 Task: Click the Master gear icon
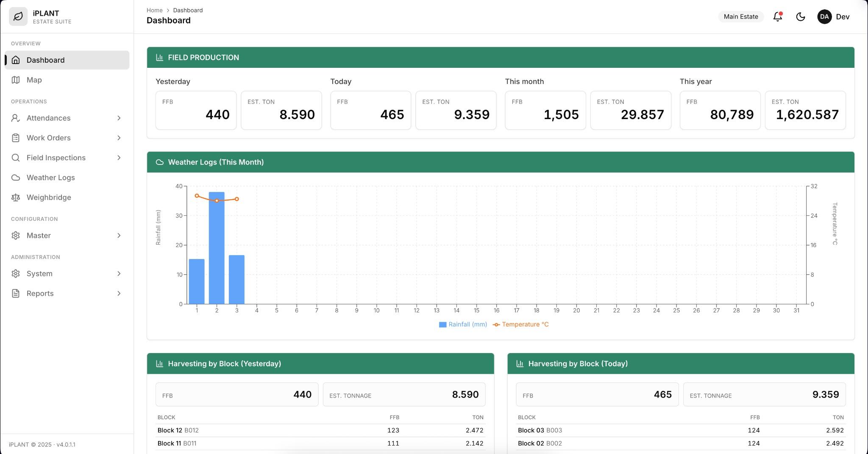click(x=16, y=236)
